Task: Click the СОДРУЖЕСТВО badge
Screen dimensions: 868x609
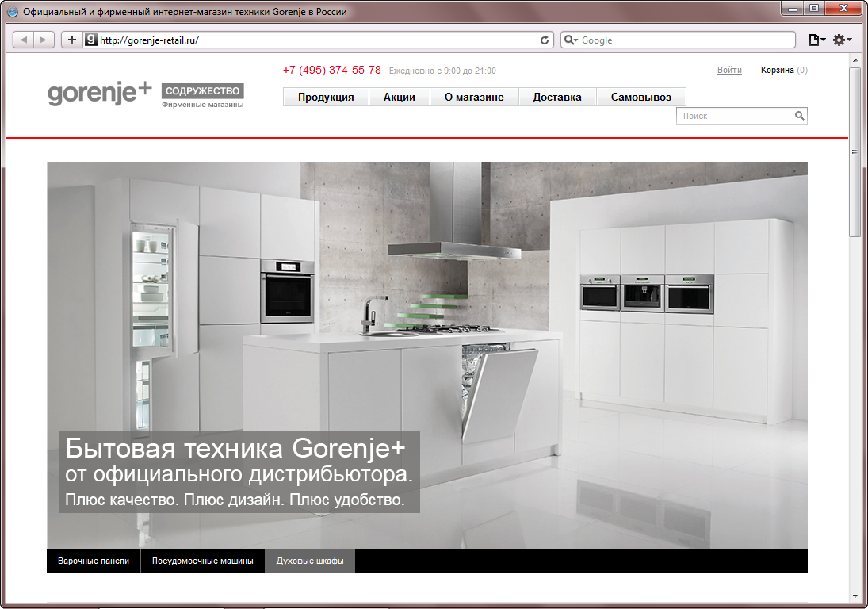Action: click(x=203, y=91)
